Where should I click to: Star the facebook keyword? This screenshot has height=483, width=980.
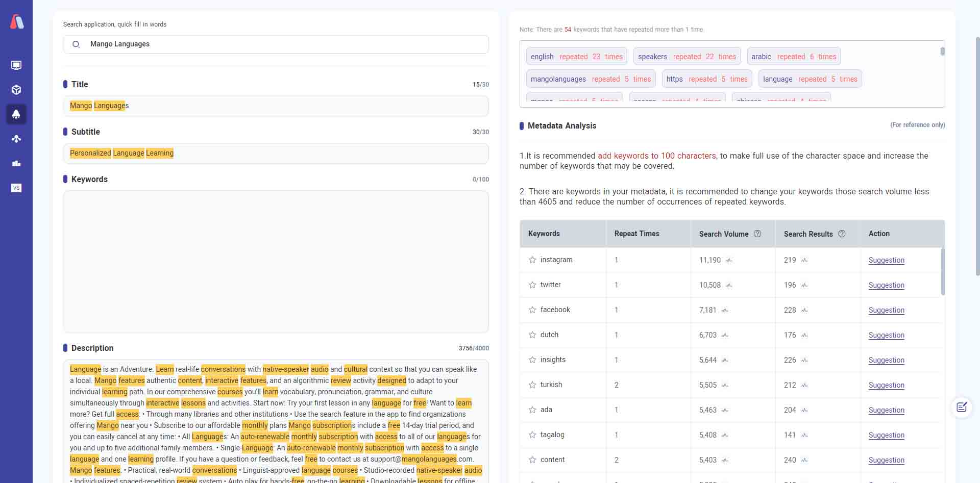[x=532, y=310]
